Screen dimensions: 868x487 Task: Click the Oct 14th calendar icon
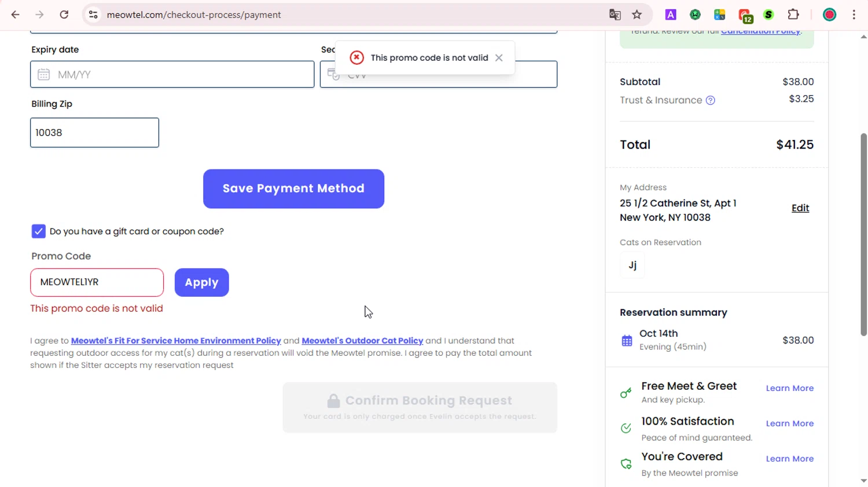(627, 341)
